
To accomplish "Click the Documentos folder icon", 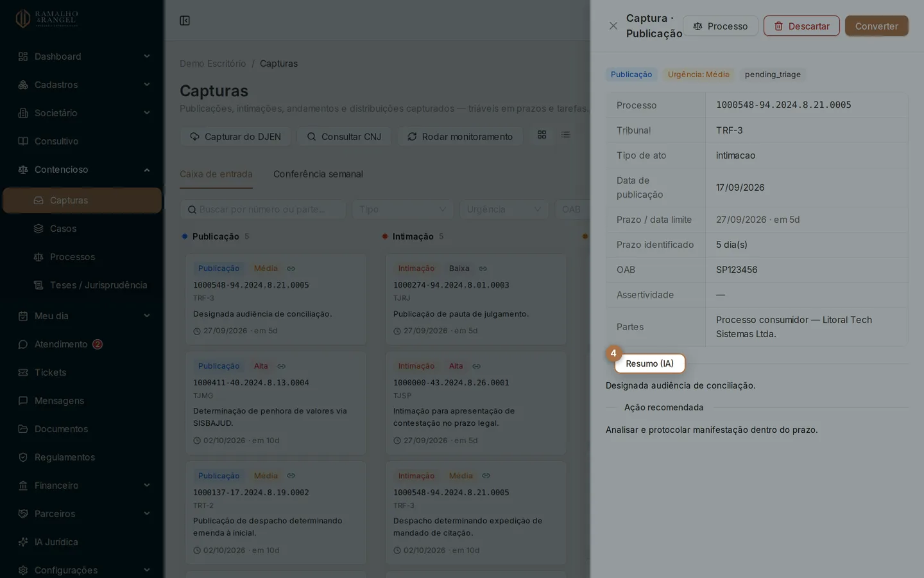I will 23,429.
